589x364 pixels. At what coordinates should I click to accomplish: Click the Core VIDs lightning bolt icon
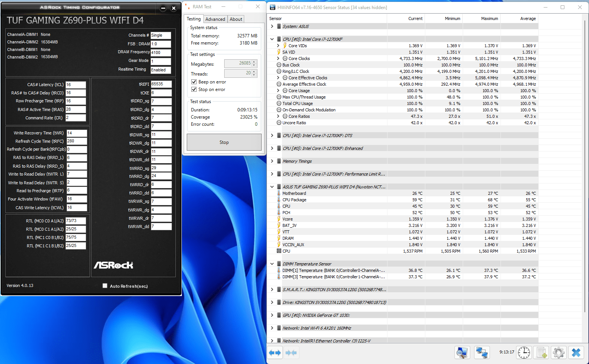[285, 46]
